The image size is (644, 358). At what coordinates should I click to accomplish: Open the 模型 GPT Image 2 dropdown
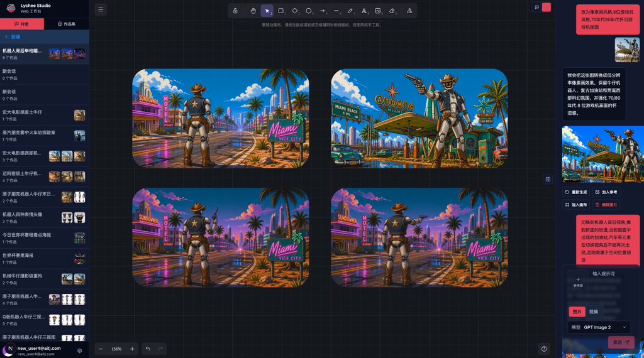(x=599, y=327)
